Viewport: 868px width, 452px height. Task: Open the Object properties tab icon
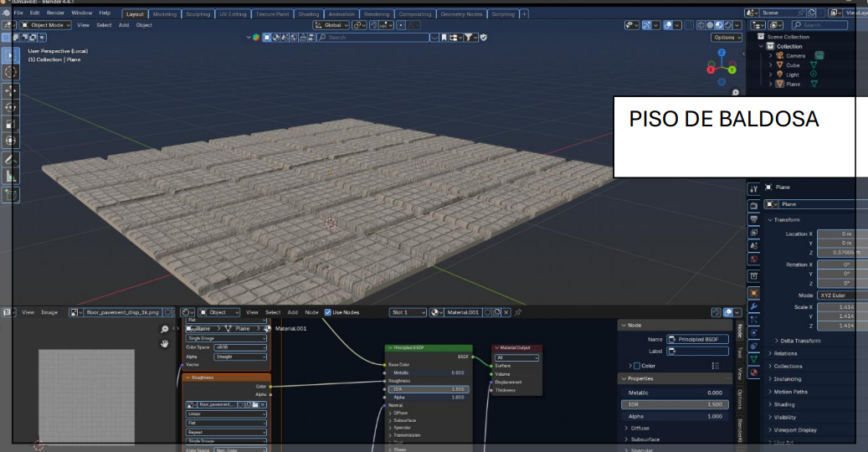[x=753, y=293]
